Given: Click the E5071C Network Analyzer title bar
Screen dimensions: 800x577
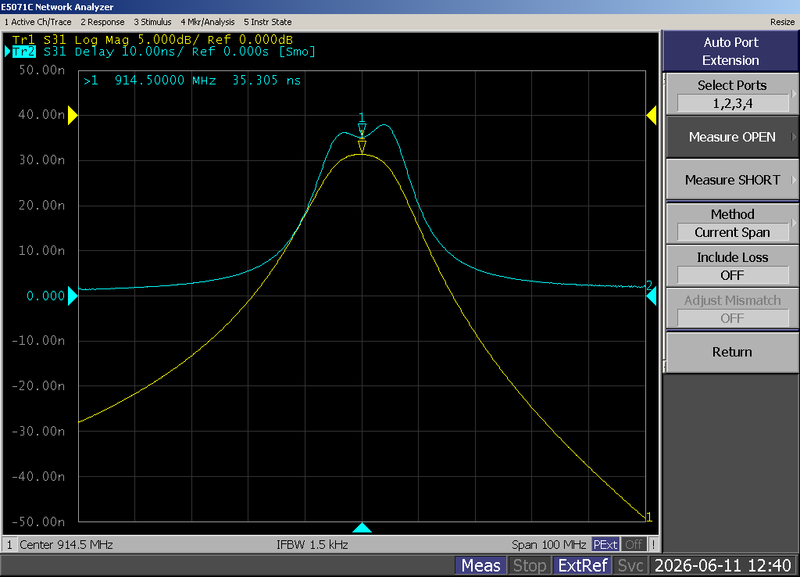Looking at the screenshot, I should (400, 7).
